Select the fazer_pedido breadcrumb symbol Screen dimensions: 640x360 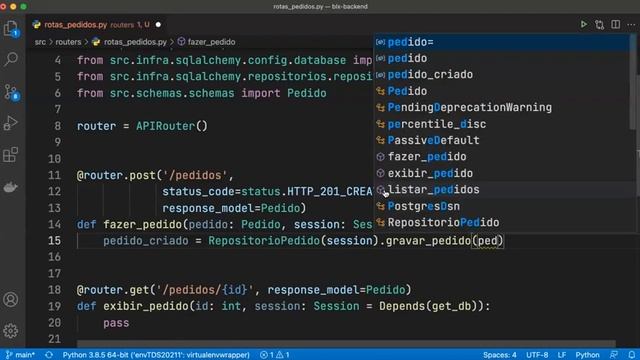point(211,42)
